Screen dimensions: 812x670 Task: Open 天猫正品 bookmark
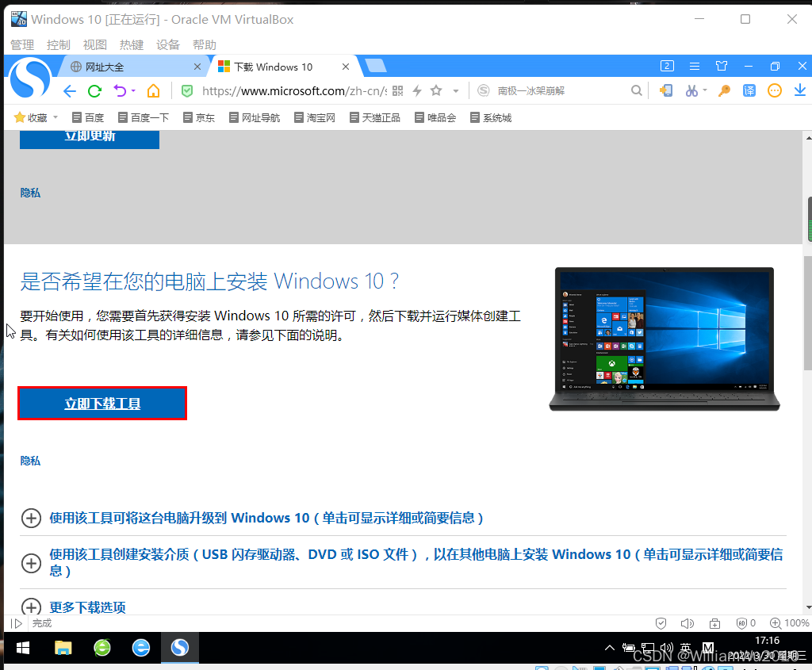pyautogui.click(x=375, y=117)
